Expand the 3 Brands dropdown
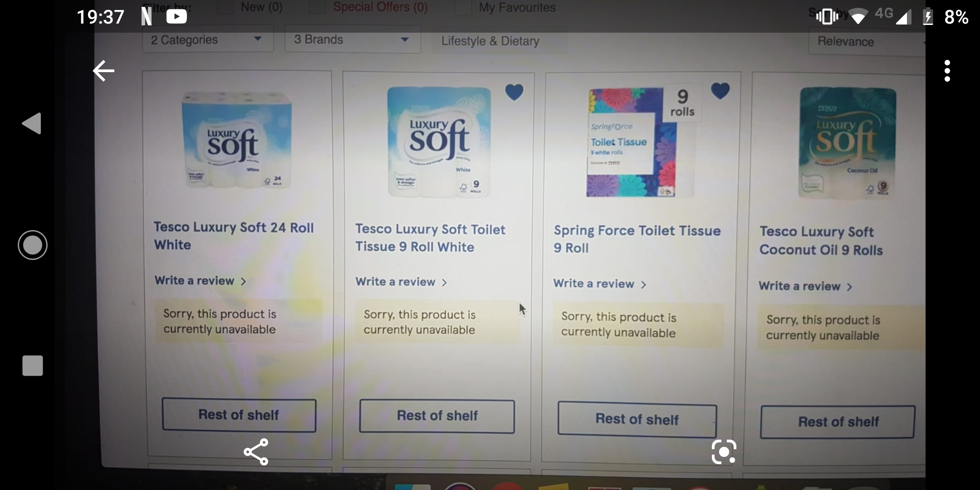The width and height of the screenshot is (980, 490). pyautogui.click(x=352, y=40)
